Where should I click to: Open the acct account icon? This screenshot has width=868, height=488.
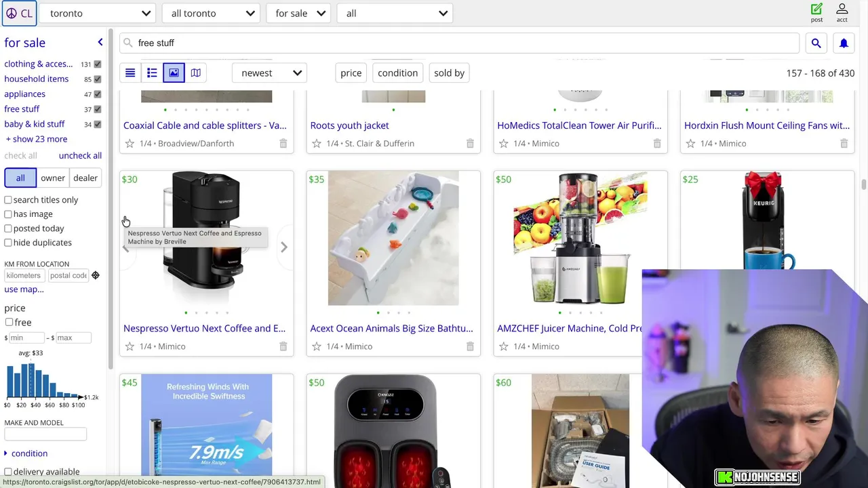click(842, 12)
